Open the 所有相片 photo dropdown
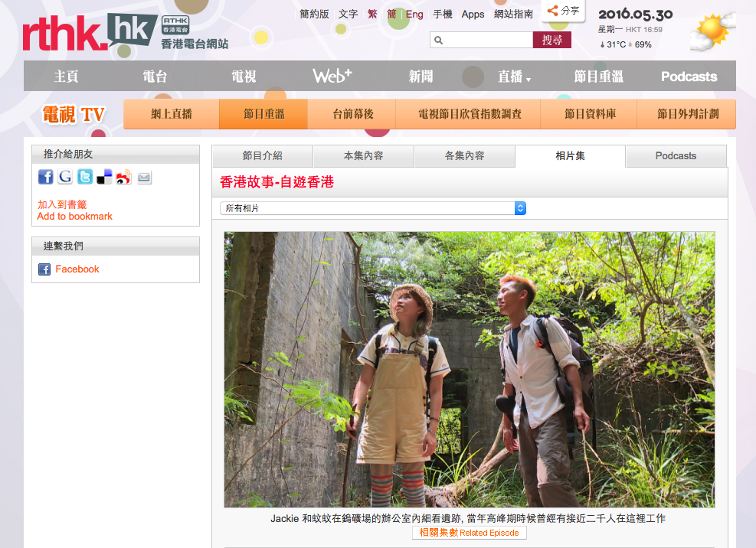Image resolution: width=756 pixels, height=548 pixels. point(372,208)
